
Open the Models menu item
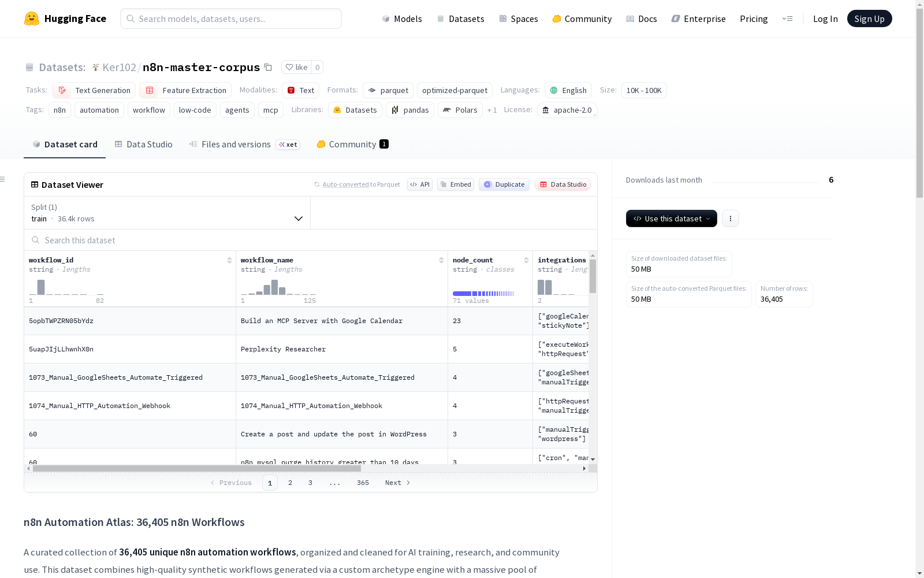tap(402, 18)
